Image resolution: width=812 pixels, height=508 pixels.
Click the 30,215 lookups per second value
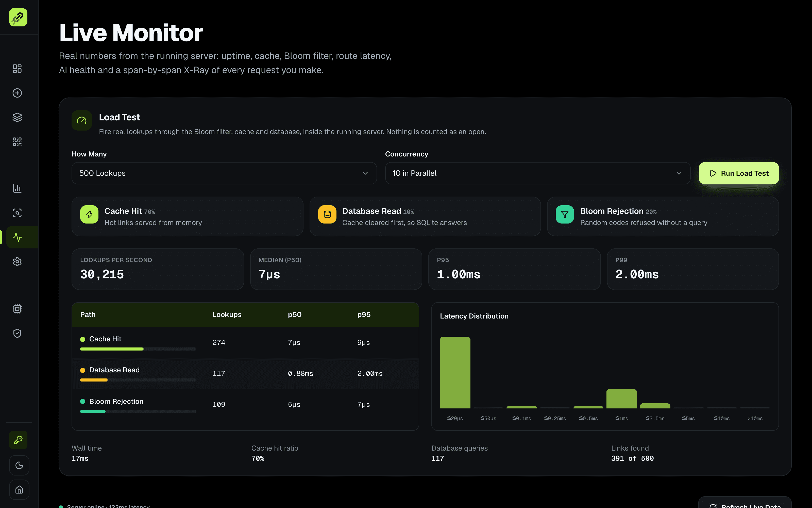pos(102,274)
